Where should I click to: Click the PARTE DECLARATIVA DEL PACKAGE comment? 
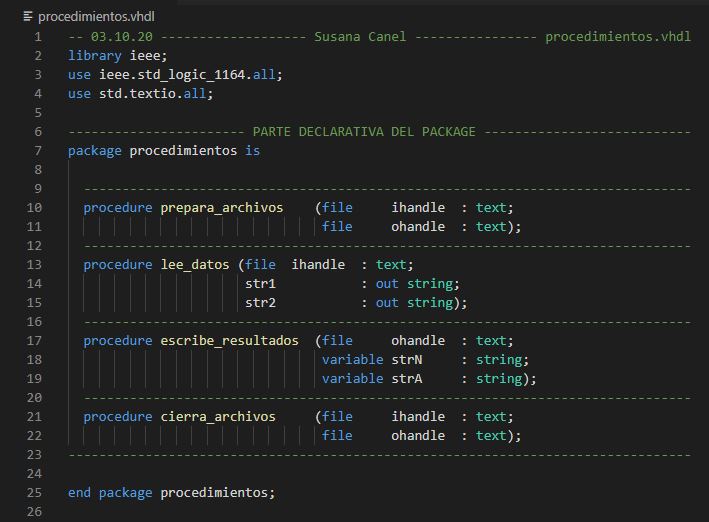point(364,132)
